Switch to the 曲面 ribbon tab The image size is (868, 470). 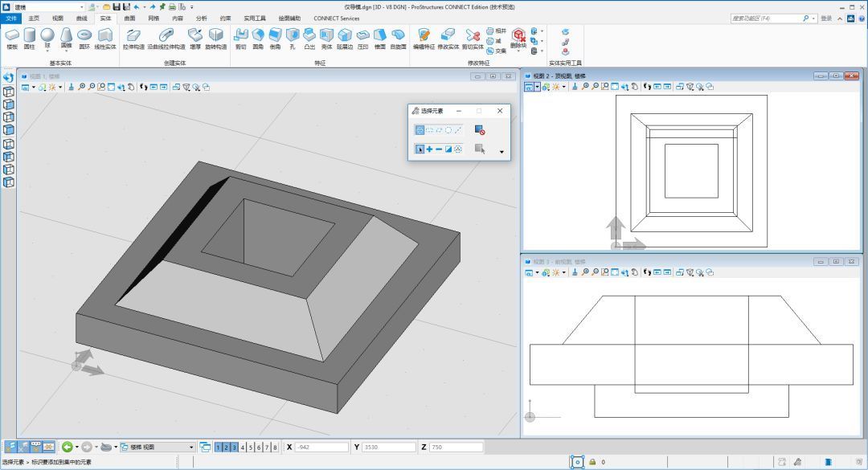pos(129,18)
